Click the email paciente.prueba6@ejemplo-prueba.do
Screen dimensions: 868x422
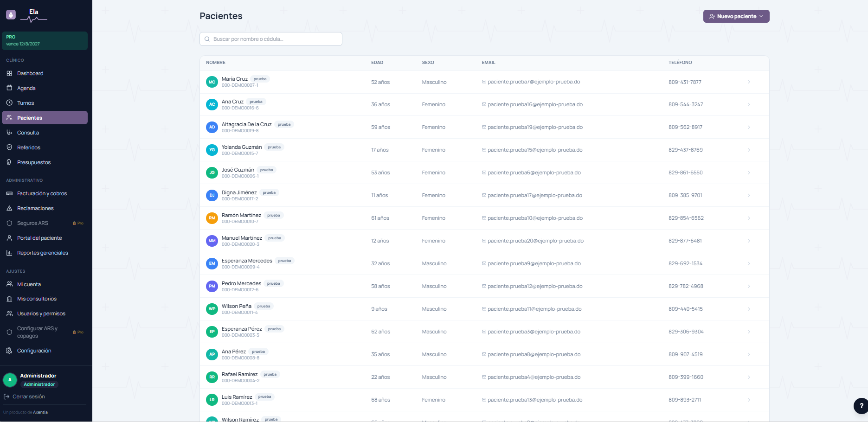[534, 173]
